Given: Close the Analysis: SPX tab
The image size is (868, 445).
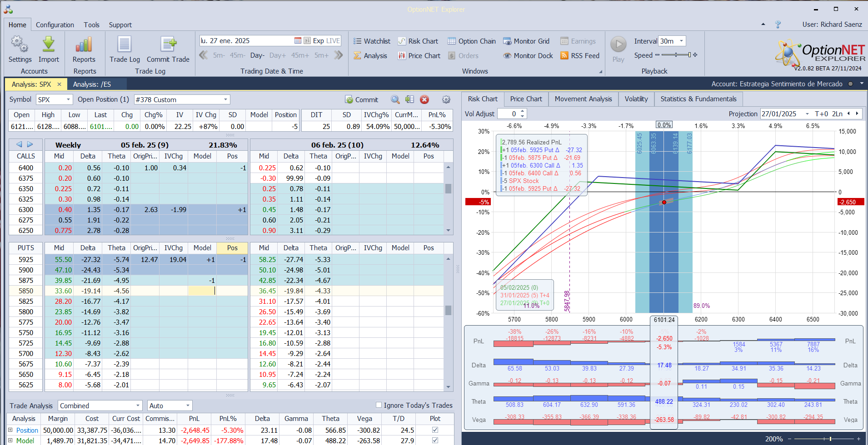Looking at the screenshot, I should tap(59, 84).
